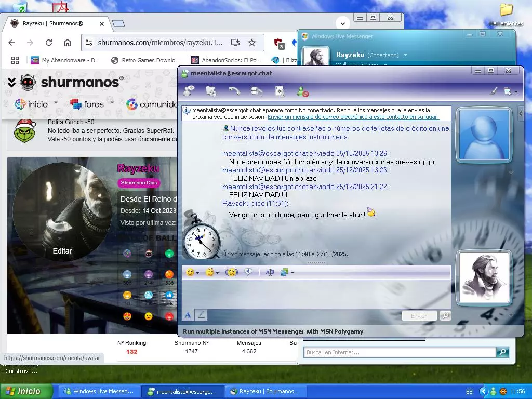Click the shurmanos logo

71,82
